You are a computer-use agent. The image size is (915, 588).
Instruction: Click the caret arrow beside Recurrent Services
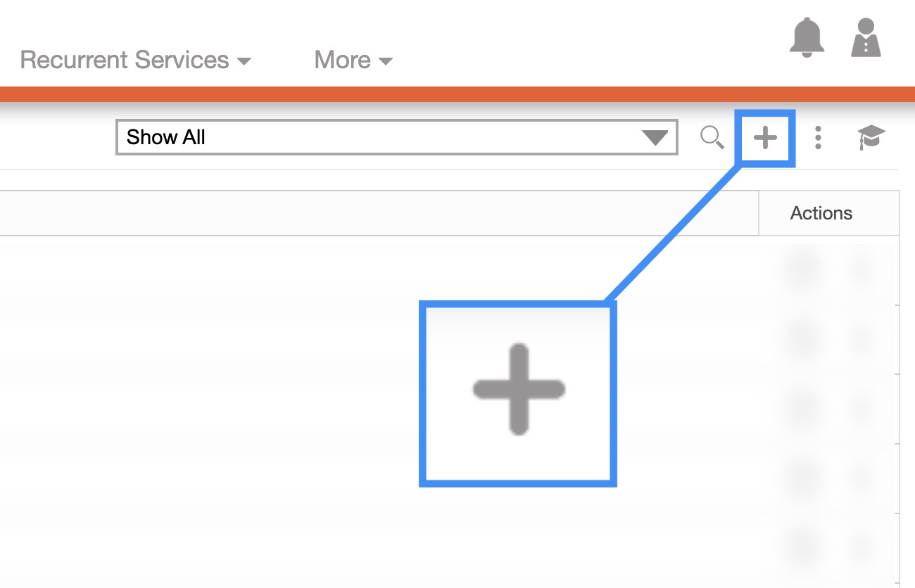tap(244, 62)
